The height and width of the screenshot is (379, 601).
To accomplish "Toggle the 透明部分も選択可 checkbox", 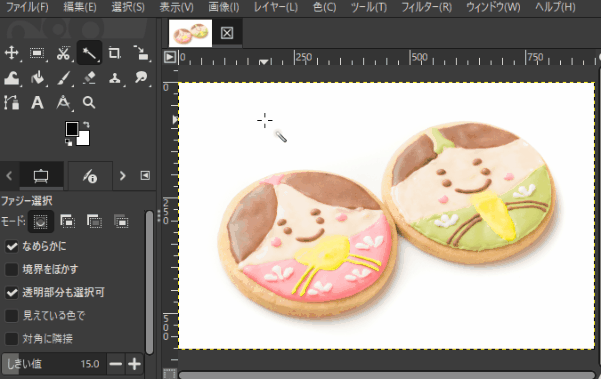I will (x=11, y=293).
